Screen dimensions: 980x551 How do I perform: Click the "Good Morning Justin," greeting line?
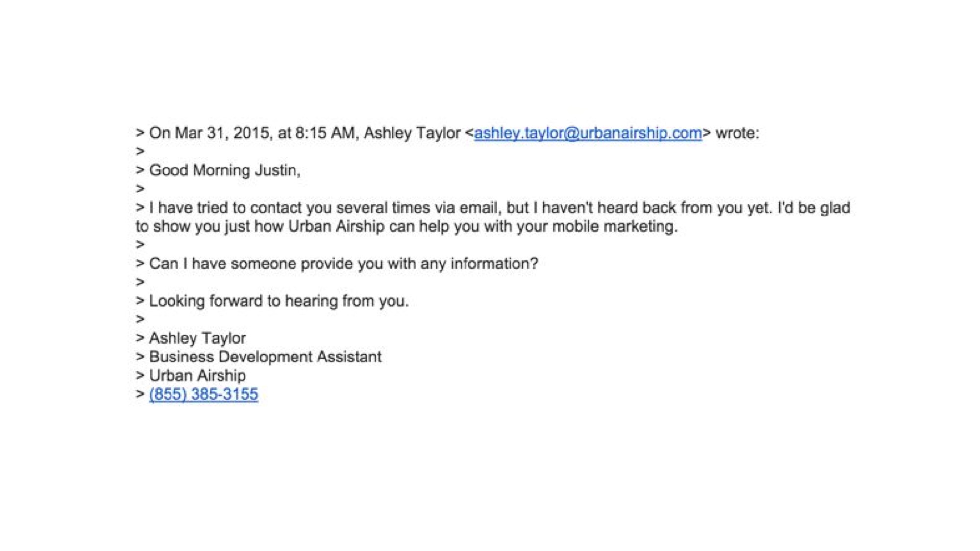point(225,170)
